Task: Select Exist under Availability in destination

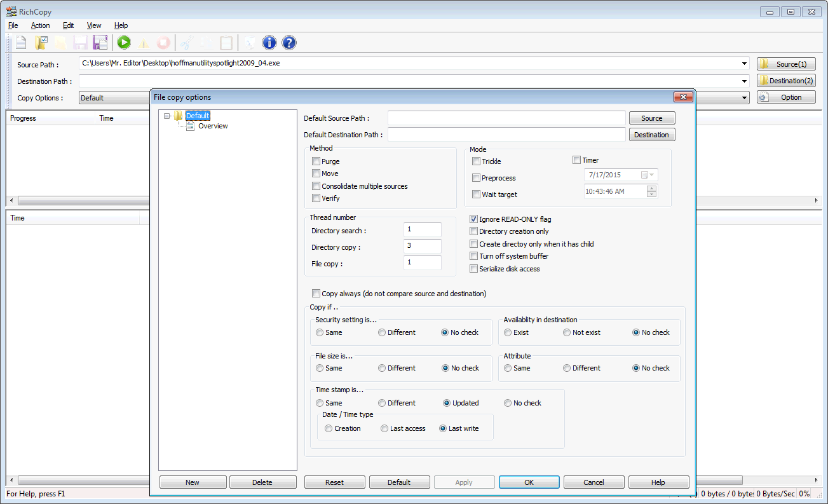Action: point(508,332)
